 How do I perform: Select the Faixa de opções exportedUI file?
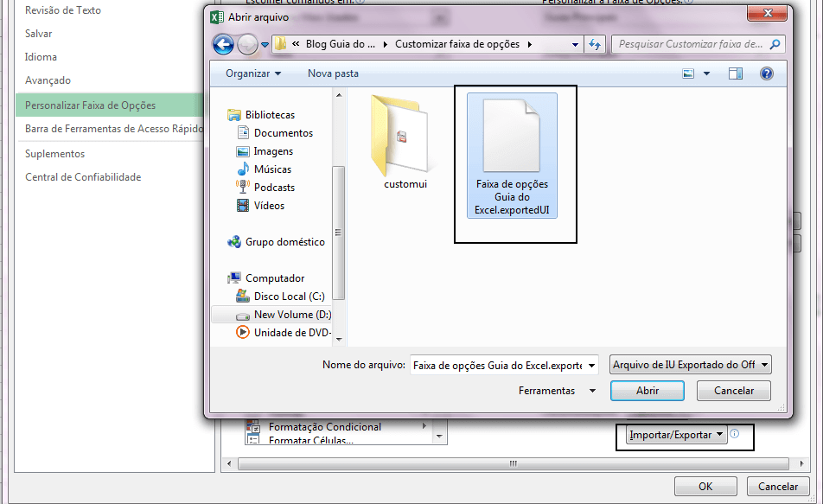[512, 156]
